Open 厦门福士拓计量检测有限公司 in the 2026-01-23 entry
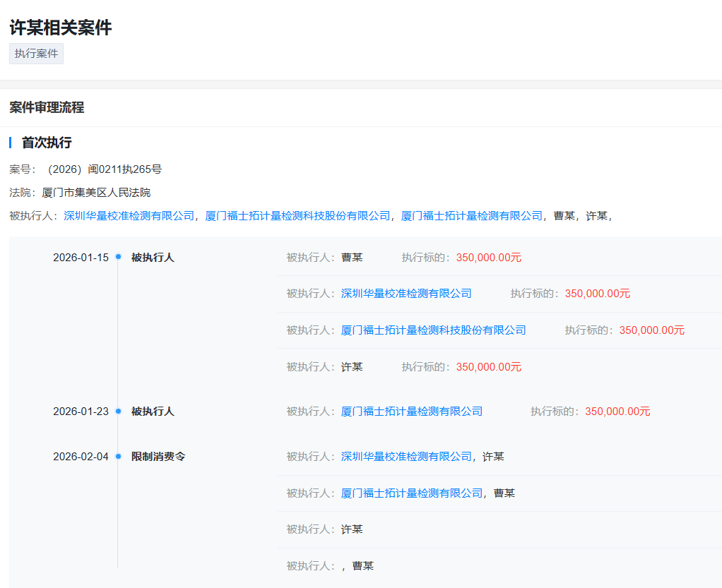The width and height of the screenshot is (722, 588). click(x=412, y=412)
